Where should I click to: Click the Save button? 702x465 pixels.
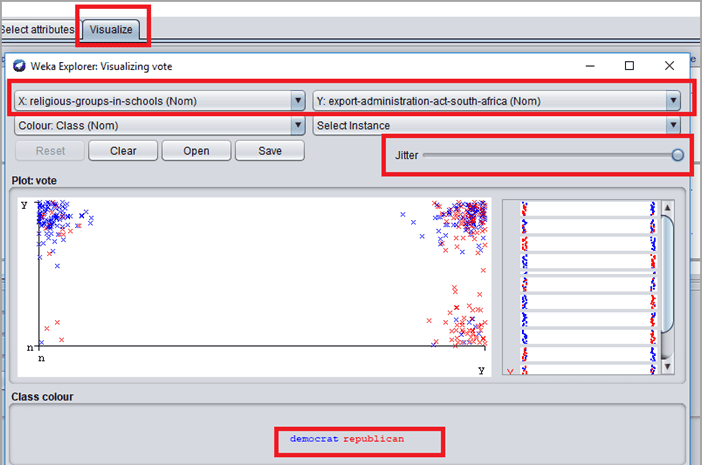270,151
